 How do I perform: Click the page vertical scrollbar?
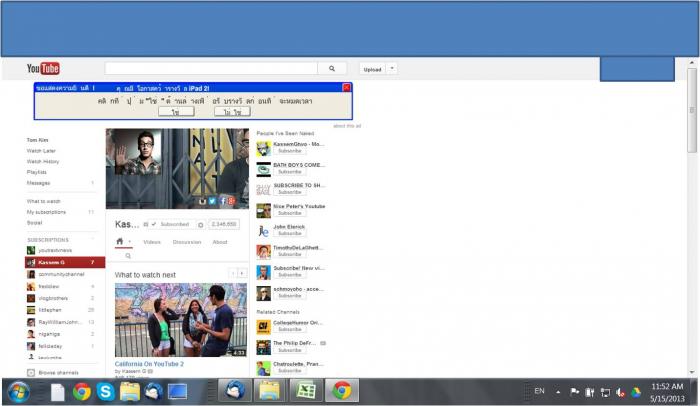tap(692, 110)
